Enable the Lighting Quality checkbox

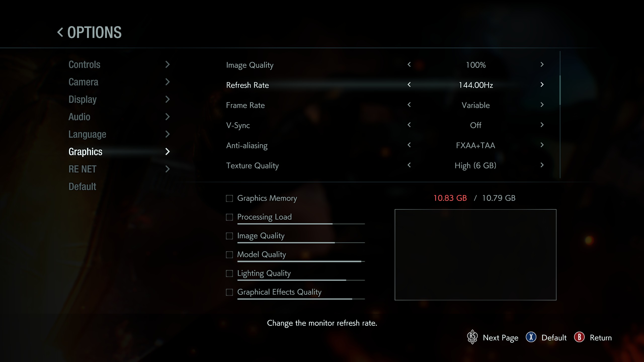pyautogui.click(x=229, y=273)
